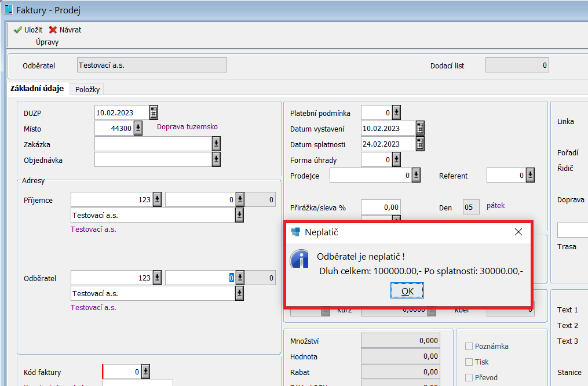Screen dimensions: 588x386
Task: Click the red Návrat cross icon
Action: (53, 30)
